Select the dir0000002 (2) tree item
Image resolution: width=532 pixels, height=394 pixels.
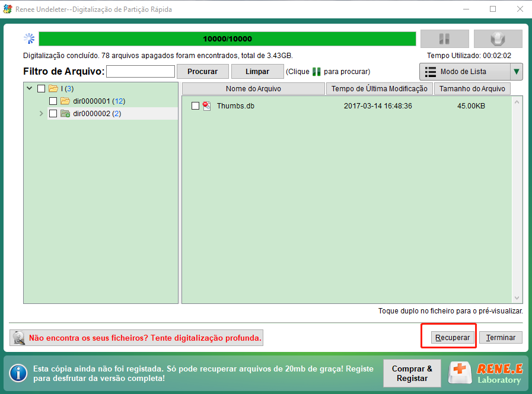(x=97, y=113)
